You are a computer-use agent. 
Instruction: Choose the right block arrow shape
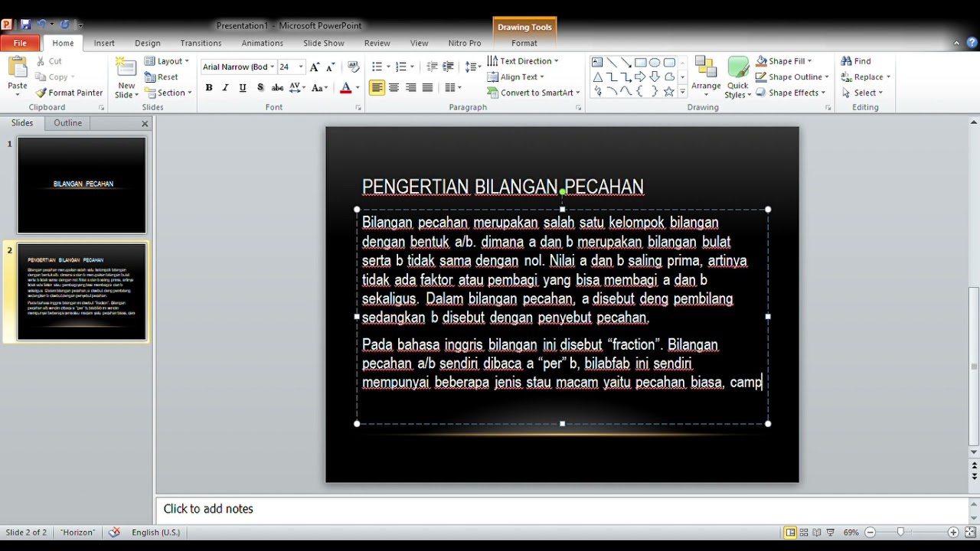[x=640, y=77]
